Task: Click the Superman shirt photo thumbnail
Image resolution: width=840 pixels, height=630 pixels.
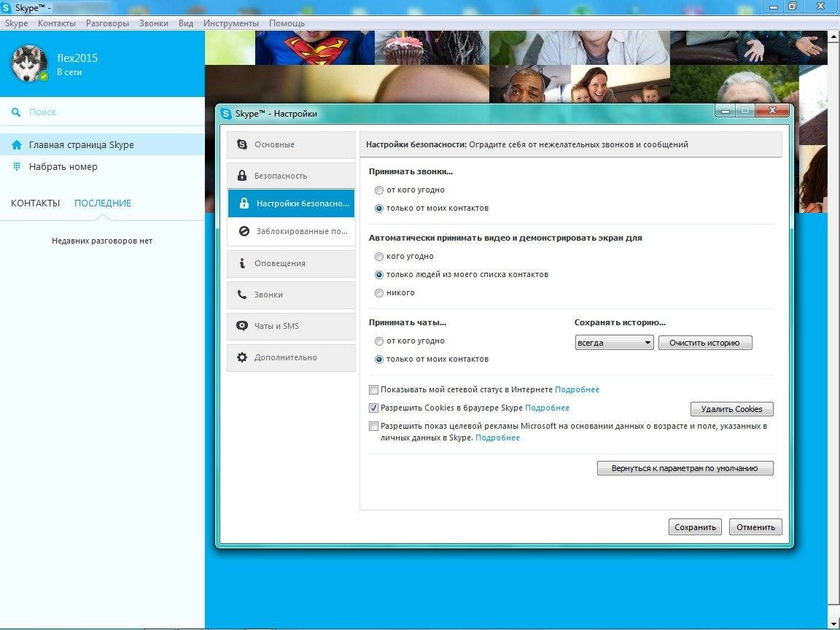Action: [x=314, y=47]
